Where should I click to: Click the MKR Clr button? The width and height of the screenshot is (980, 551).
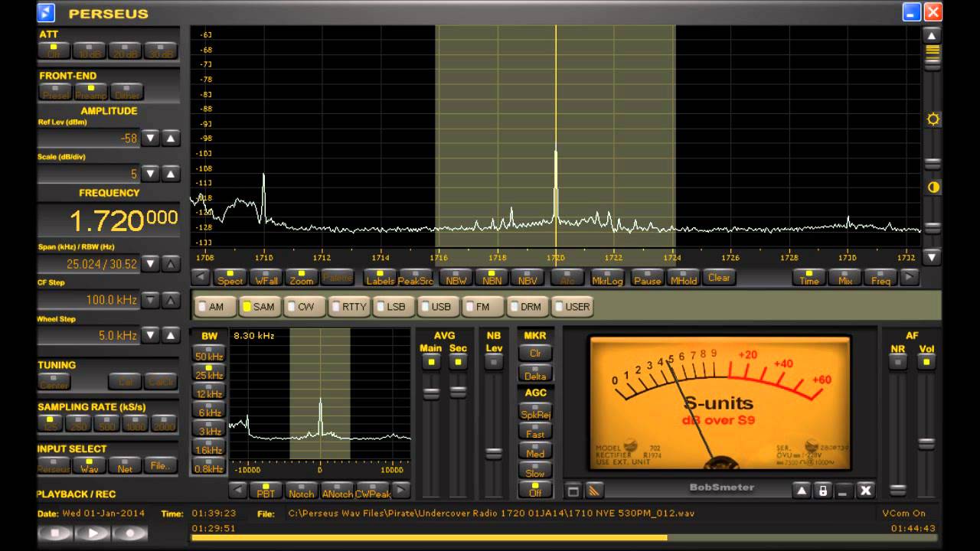[x=535, y=353]
